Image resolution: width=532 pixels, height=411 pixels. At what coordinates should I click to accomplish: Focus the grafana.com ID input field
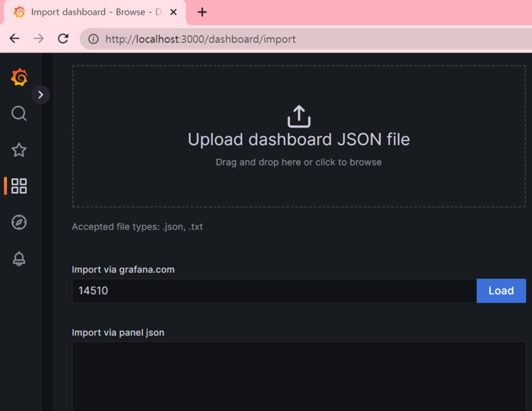pyautogui.click(x=274, y=291)
